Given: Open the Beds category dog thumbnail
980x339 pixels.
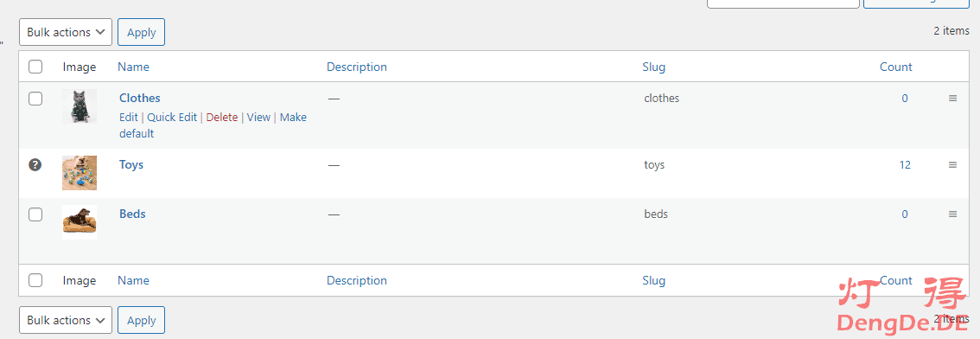Looking at the screenshot, I should pos(80,222).
